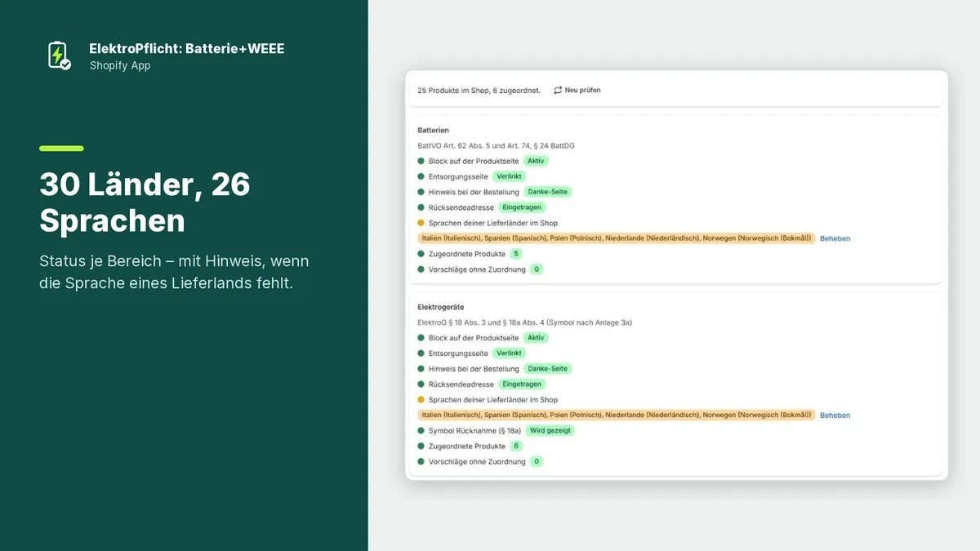Click Beheben link in Elektrogeräte section
The image size is (980, 551).
pyautogui.click(x=835, y=415)
